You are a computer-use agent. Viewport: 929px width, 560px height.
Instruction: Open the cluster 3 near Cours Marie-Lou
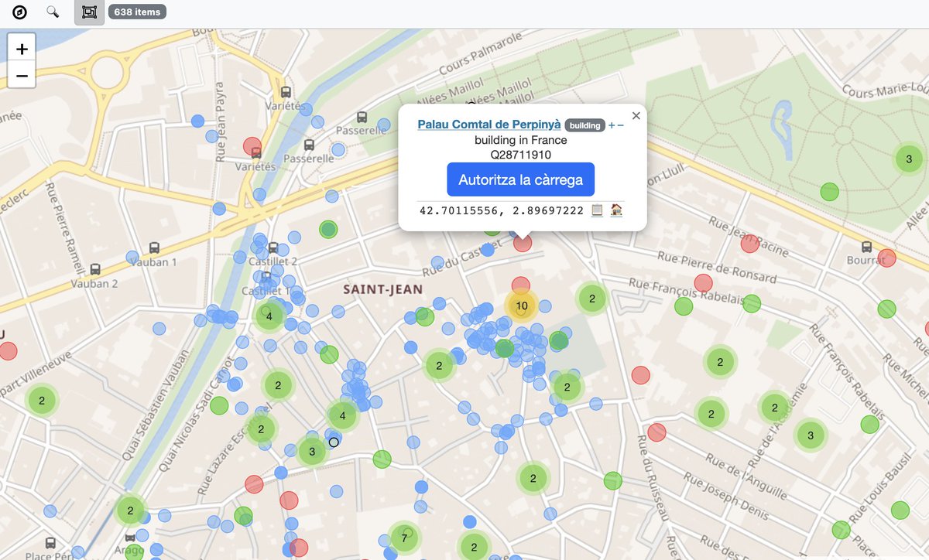click(909, 159)
